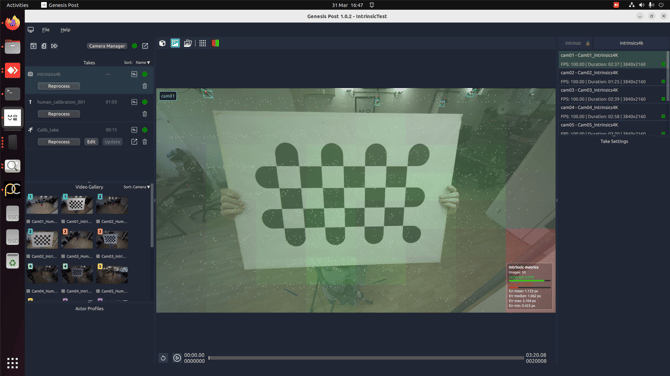The width and height of the screenshot is (670, 376).
Task: Click Edit on Calib_take
Action: click(x=91, y=142)
